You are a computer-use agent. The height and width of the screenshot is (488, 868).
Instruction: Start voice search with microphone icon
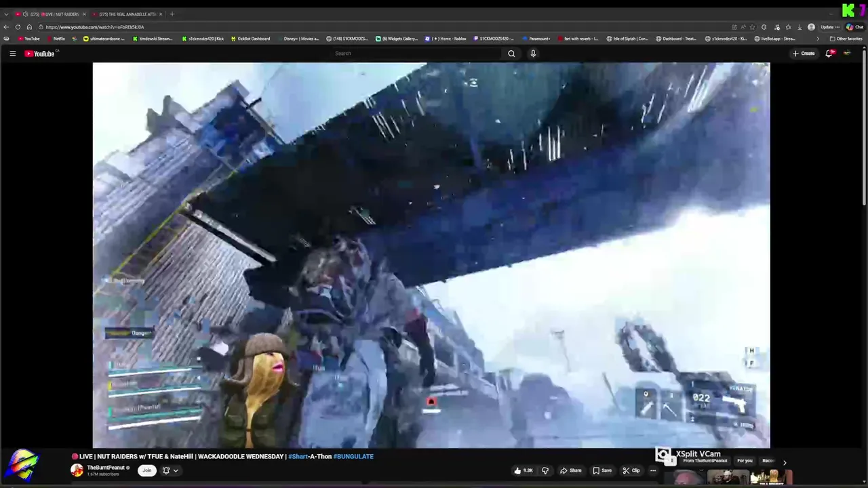533,54
